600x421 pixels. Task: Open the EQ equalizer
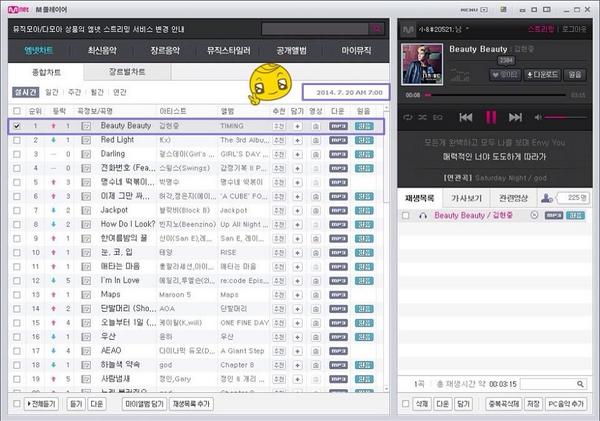coord(438,117)
